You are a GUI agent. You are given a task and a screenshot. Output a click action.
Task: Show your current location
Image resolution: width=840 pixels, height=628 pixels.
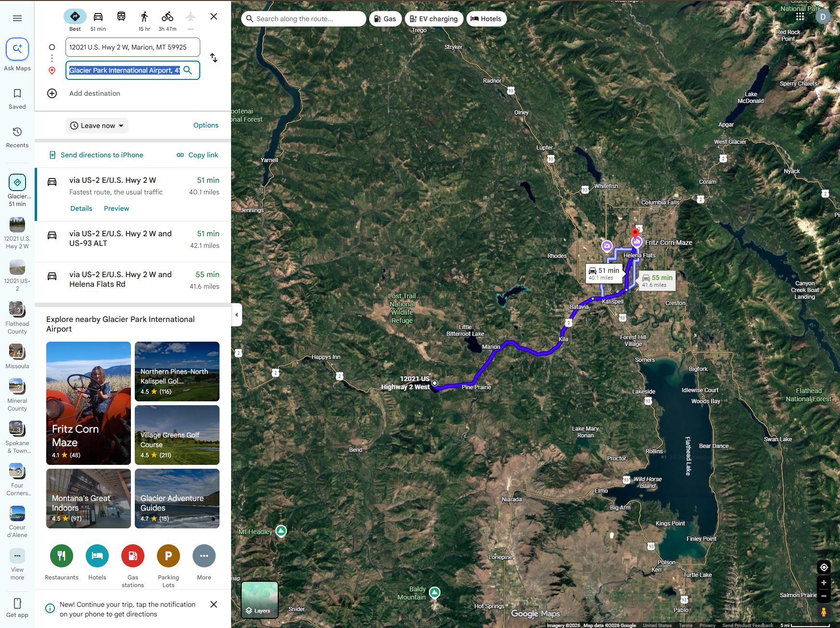pos(824,567)
